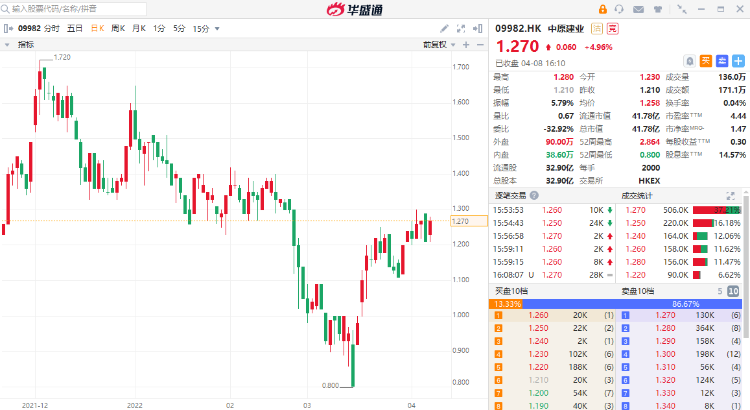Screen dimensions: 750x410
Task: Click the 逐笔交易 panel header
Action: pos(510,195)
